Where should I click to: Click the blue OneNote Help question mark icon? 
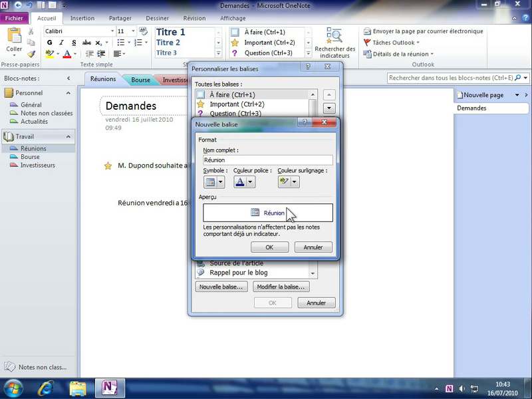525,18
